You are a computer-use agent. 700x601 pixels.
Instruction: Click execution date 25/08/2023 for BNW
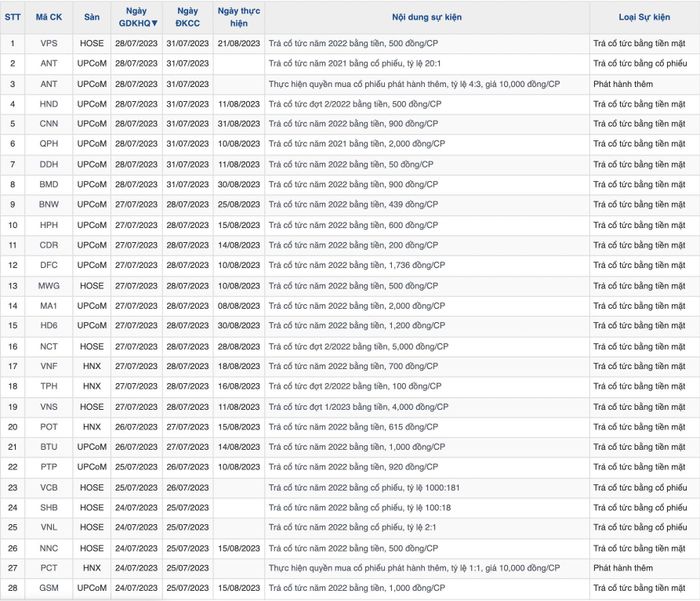tap(239, 205)
